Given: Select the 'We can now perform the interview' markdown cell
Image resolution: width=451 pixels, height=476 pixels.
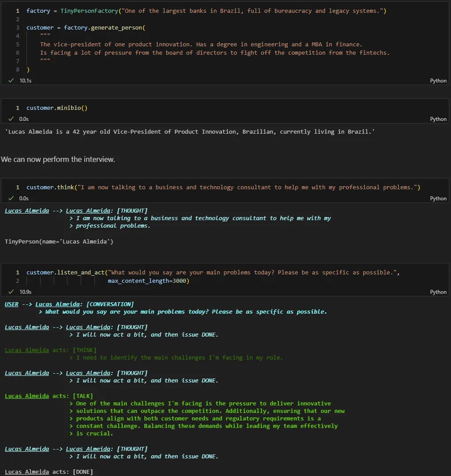Looking at the screenshot, I should point(58,159).
